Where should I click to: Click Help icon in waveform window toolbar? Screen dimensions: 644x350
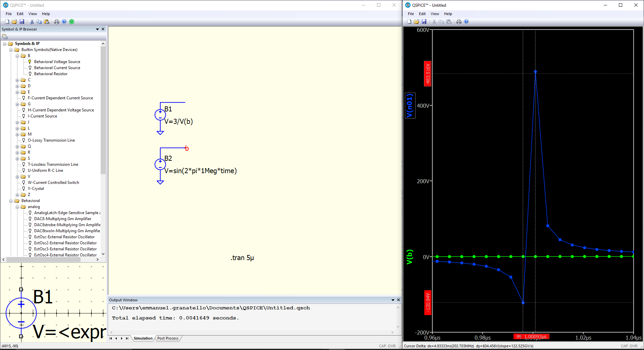tap(466, 21)
